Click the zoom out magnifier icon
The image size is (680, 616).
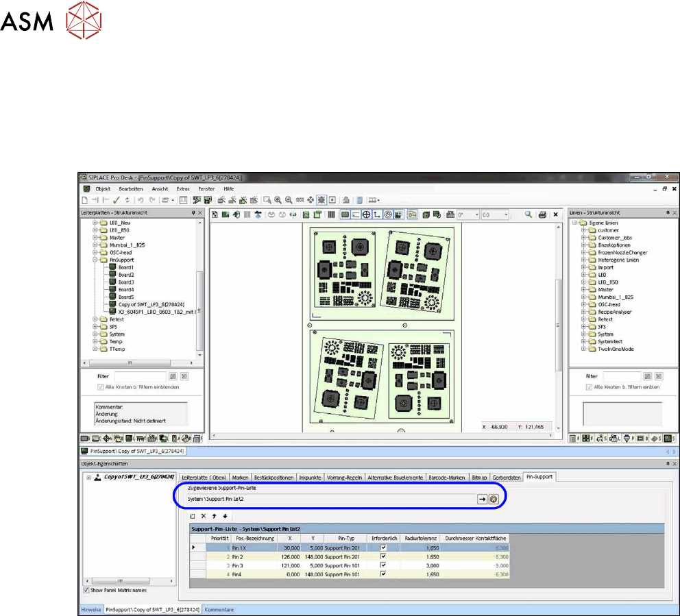click(289, 200)
